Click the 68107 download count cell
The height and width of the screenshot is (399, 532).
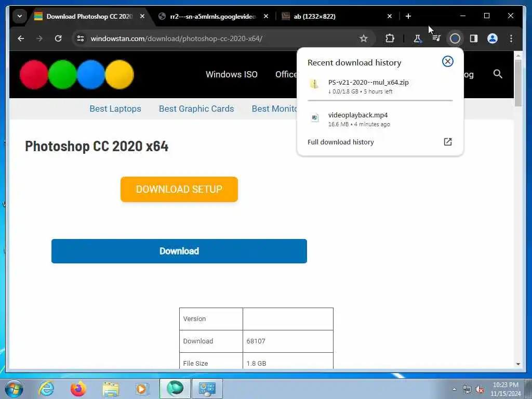[288, 341]
